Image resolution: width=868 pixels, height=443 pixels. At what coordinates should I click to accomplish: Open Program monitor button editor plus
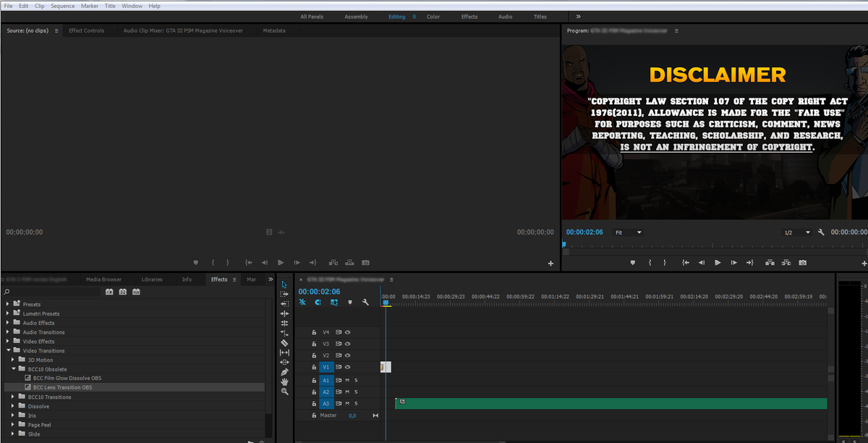click(x=863, y=264)
